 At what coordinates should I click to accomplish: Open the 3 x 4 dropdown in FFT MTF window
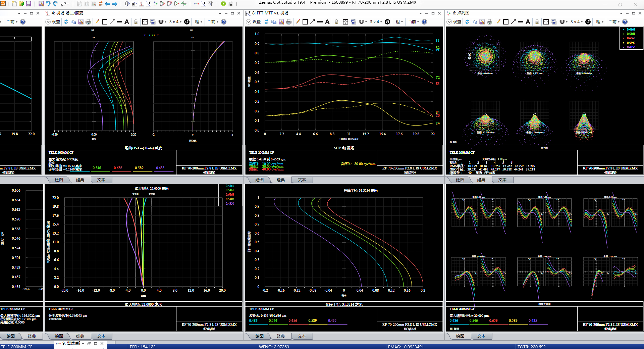click(376, 22)
